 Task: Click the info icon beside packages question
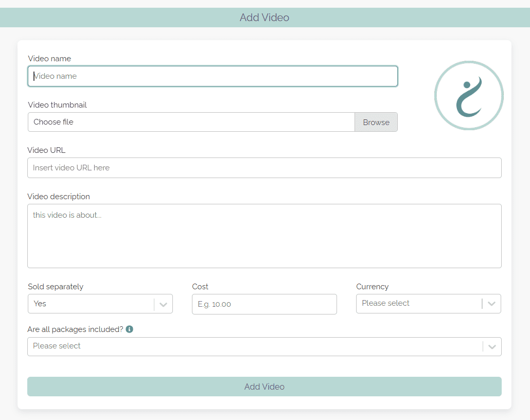(130, 329)
